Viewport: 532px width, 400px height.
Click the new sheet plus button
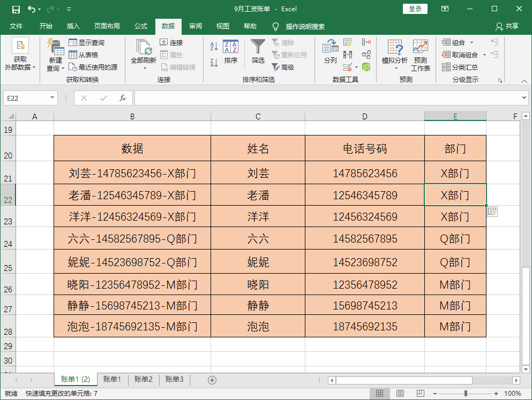pos(212,380)
